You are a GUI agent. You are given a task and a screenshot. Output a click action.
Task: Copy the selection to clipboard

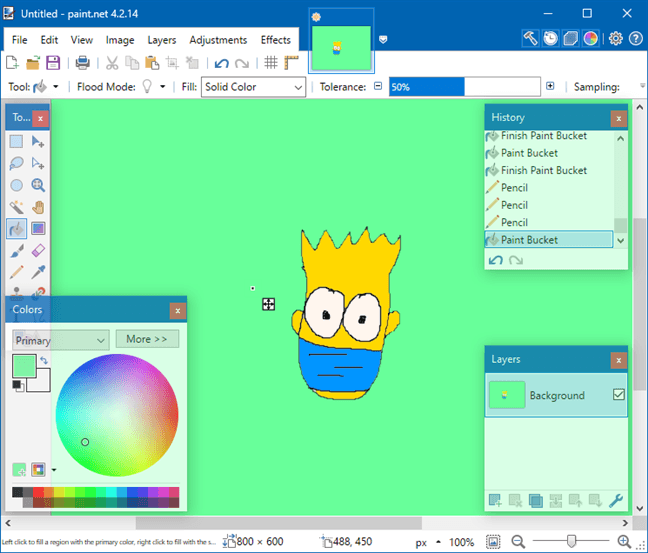[132, 63]
